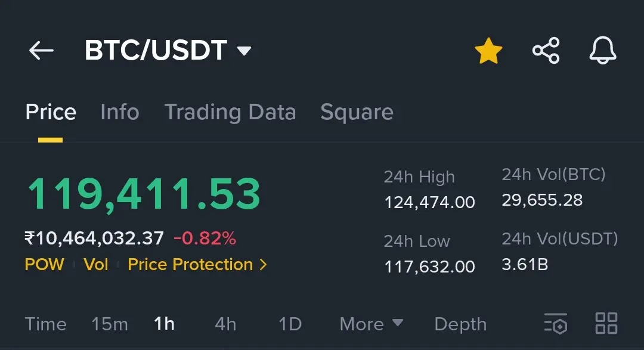Open the four-square grid layout icon

point(606,323)
